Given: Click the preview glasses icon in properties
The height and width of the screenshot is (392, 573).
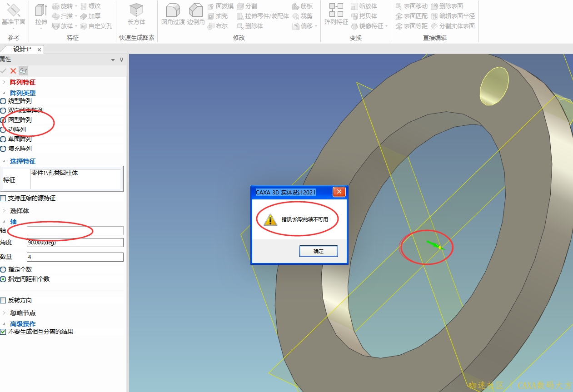Looking at the screenshot, I should pyautogui.click(x=23, y=70).
